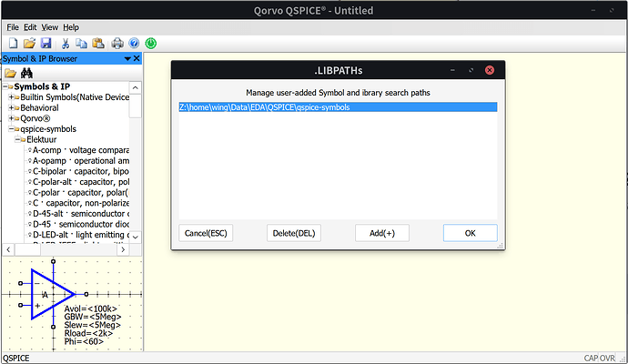628x364 pixels.
Task: Click CAP indicator in status bar
Action: tap(591, 358)
